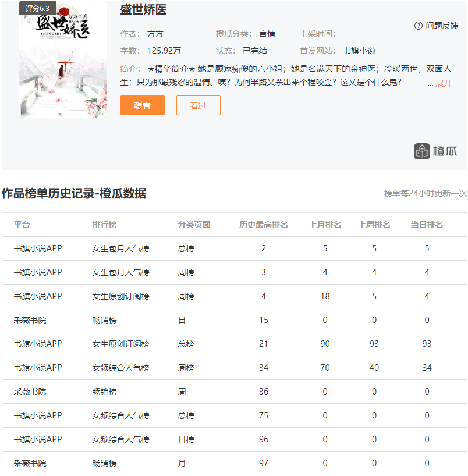Open the 盛世娇医 book cover image
This screenshot has width=468, height=476.
[x=63, y=59]
